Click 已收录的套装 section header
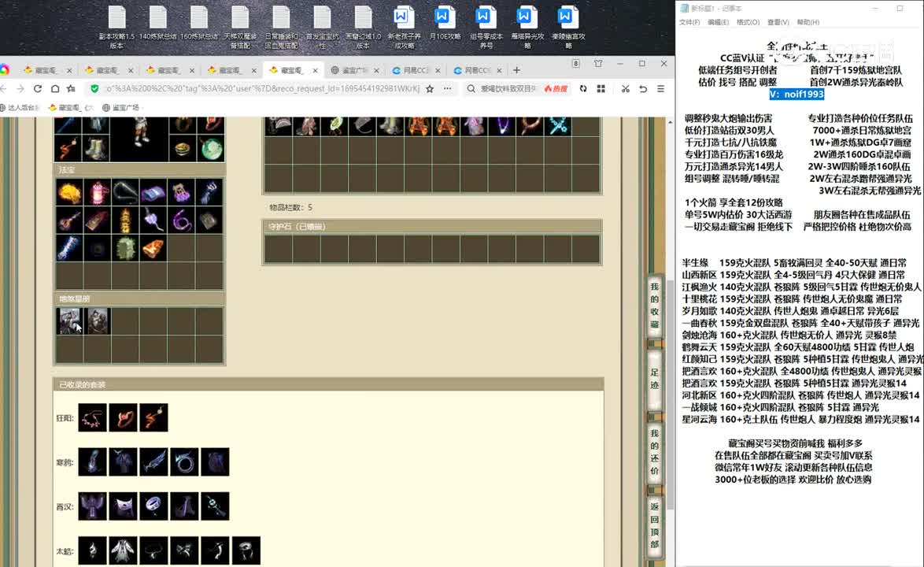The width and height of the screenshot is (924, 567). coord(329,385)
